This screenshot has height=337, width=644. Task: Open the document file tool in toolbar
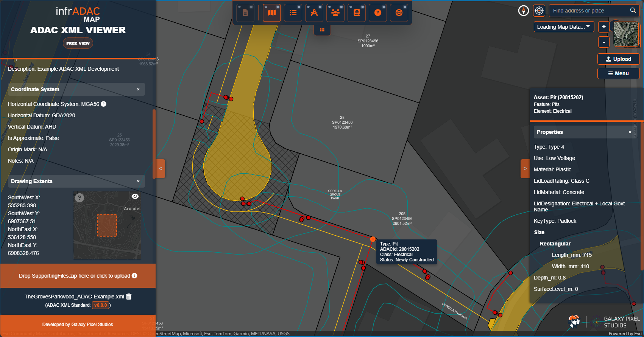pos(245,12)
